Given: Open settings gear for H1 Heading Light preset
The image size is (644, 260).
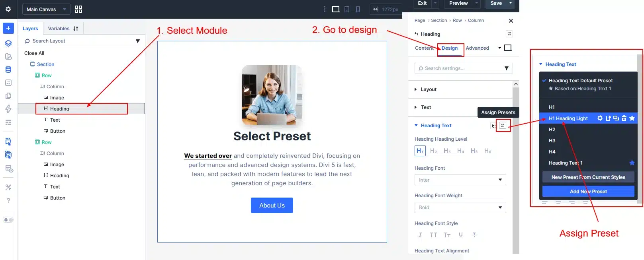Looking at the screenshot, I should [x=600, y=118].
